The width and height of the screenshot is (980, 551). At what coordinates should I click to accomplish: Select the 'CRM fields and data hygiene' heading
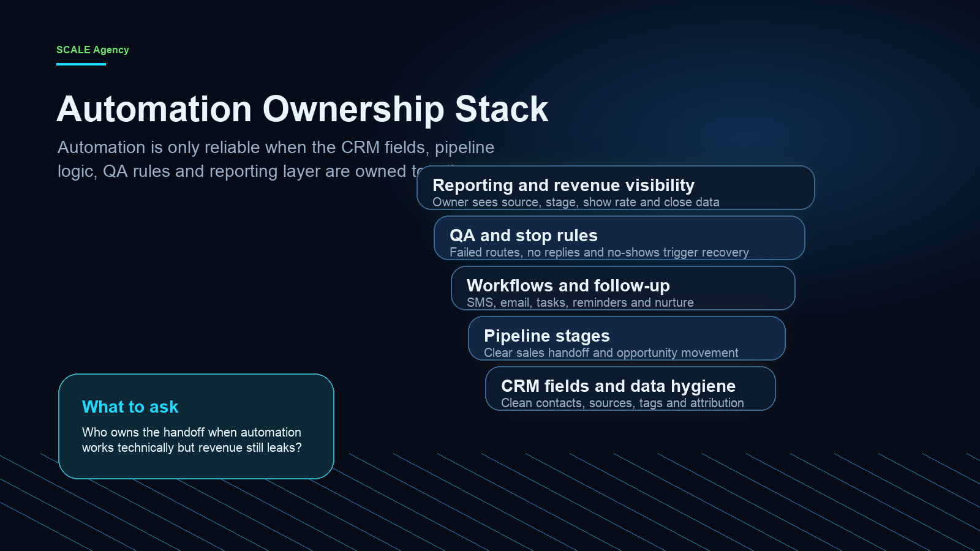coord(619,386)
